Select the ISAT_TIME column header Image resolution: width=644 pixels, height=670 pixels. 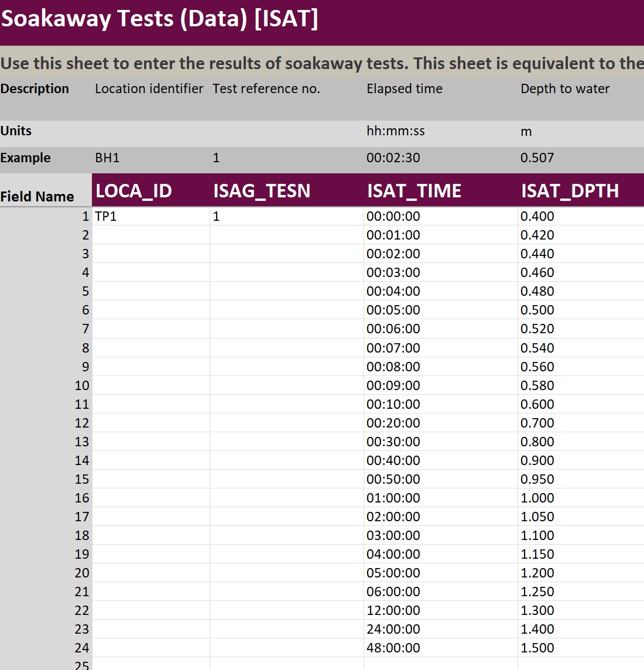pyautogui.click(x=441, y=190)
